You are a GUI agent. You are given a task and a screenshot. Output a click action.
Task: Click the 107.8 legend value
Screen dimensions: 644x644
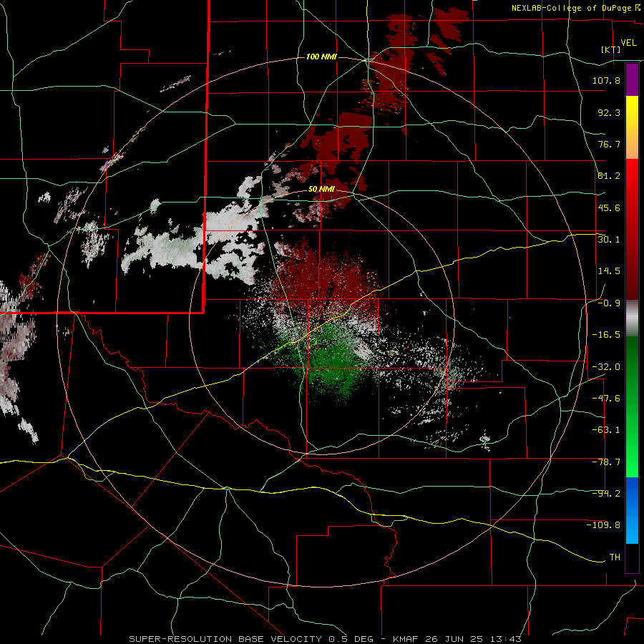[606, 80]
